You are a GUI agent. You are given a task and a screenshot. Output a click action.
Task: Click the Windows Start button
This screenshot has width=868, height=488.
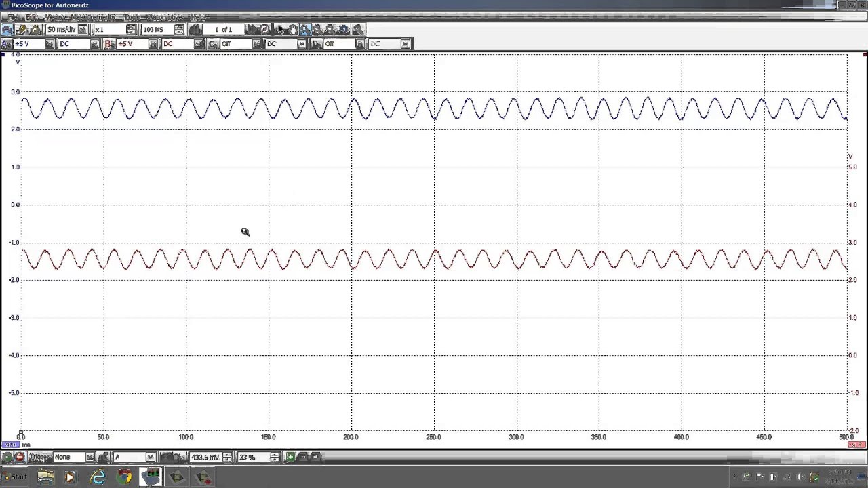(x=15, y=476)
